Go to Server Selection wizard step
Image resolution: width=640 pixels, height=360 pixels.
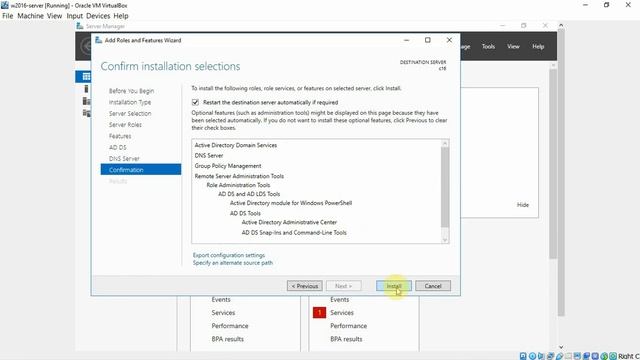(130, 113)
